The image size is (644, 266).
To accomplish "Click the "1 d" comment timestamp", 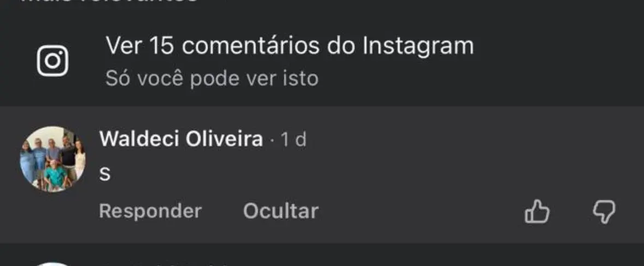I will pos(294,140).
